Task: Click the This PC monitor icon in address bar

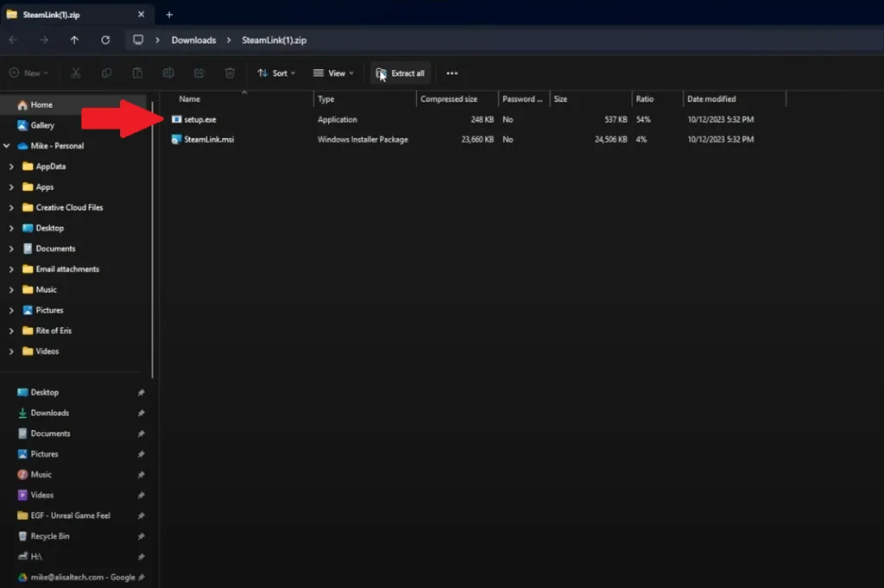Action: [x=138, y=40]
